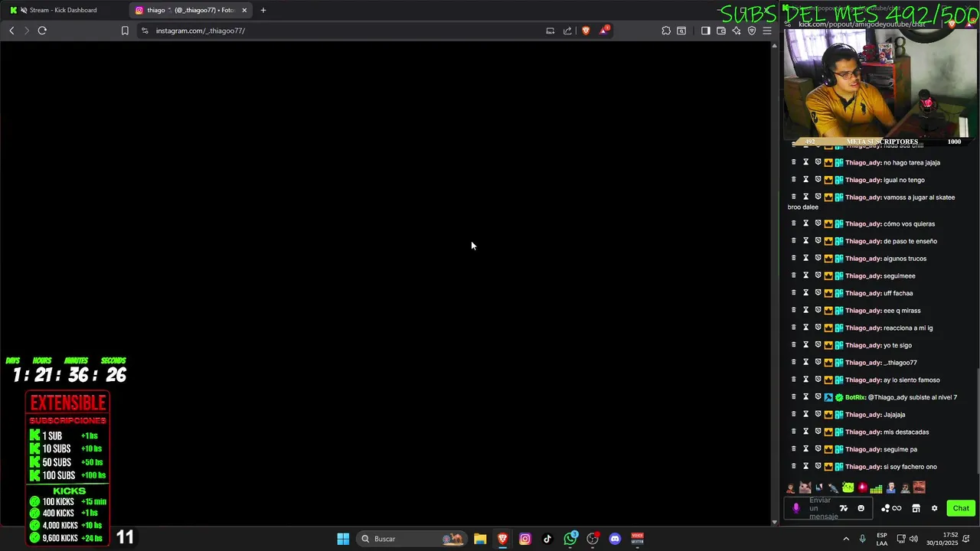This screenshot has width=980, height=551.
Task: Click the message '_.thiagoo77' in chat
Action: pos(900,363)
